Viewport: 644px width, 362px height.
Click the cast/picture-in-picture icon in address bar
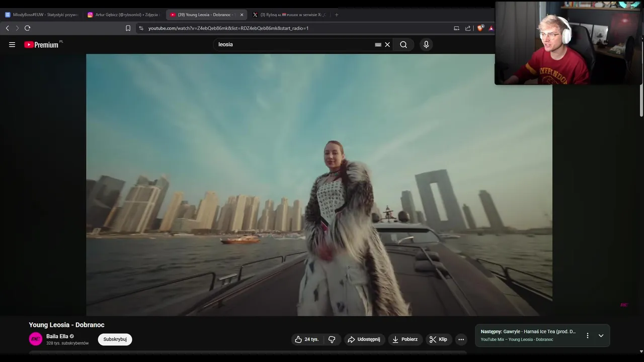point(456,28)
